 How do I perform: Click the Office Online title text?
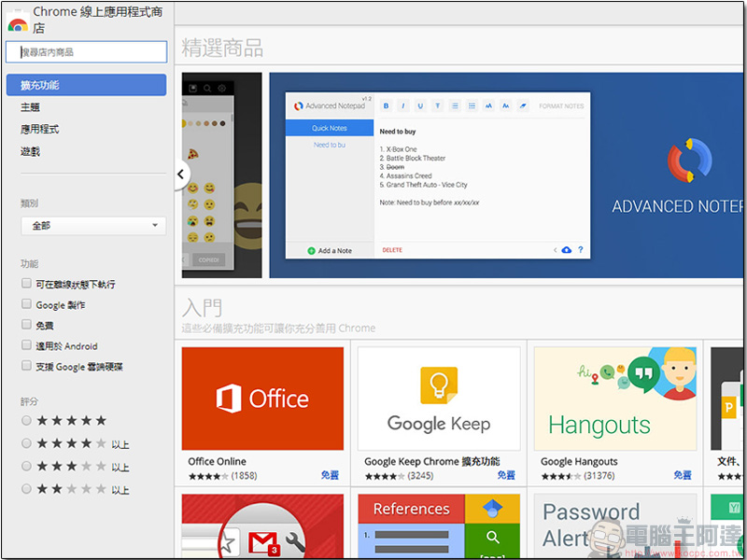tap(217, 461)
